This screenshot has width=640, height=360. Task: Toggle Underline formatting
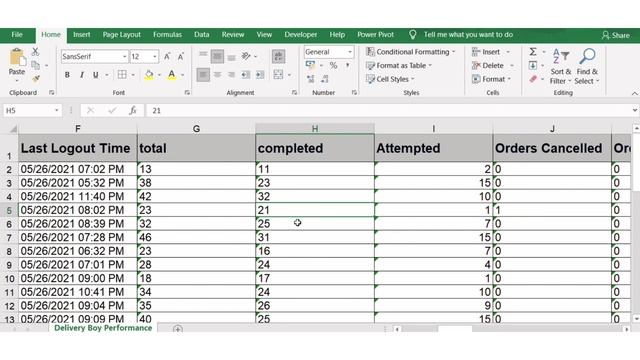coord(96,75)
